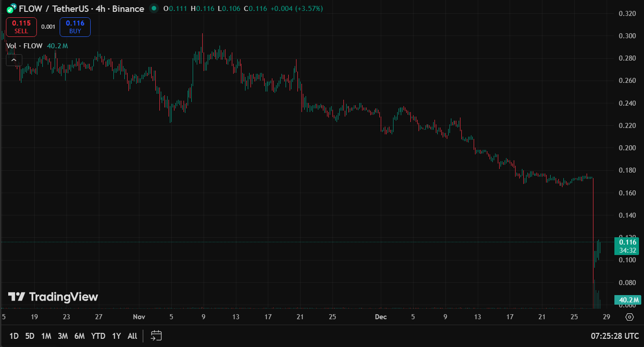644x347 pixels.
Task: Collapse the indicator legend with the arrow
Action: tap(14, 60)
